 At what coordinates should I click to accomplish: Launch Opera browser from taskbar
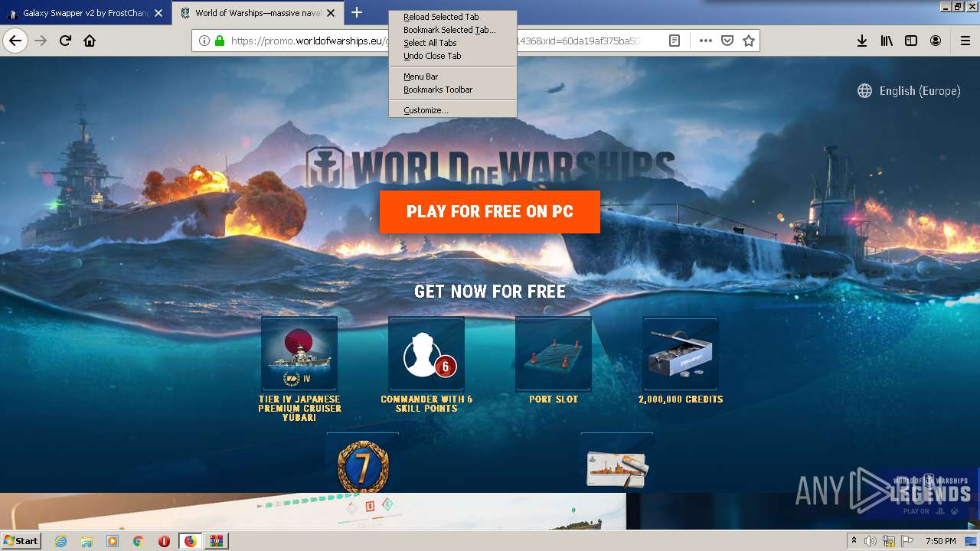[x=164, y=541]
